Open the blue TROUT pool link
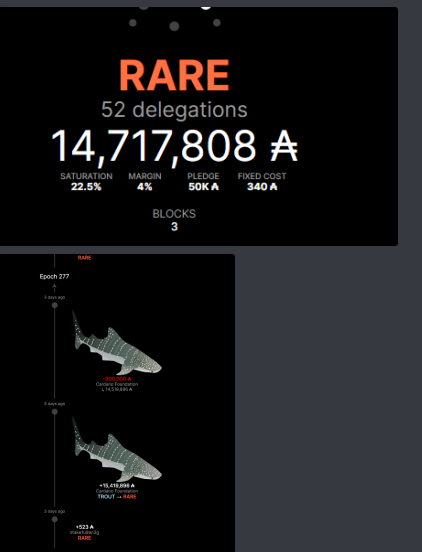The width and height of the screenshot is (422, 552). (106, 496)
